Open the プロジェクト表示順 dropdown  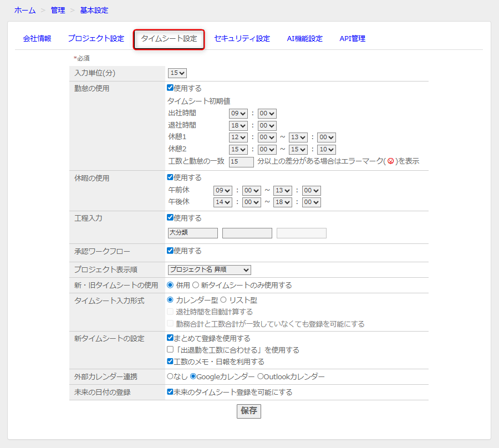coord(209,270)
